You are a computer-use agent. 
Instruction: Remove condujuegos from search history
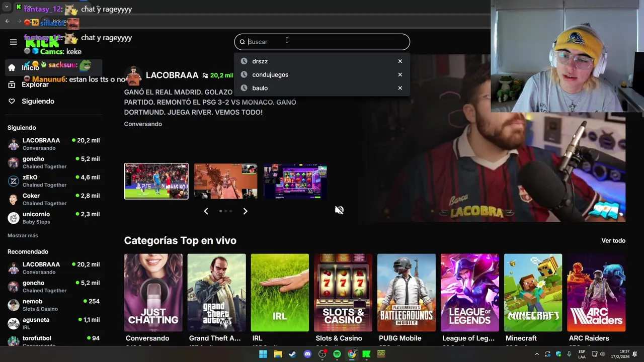click(x=400, y=74)
